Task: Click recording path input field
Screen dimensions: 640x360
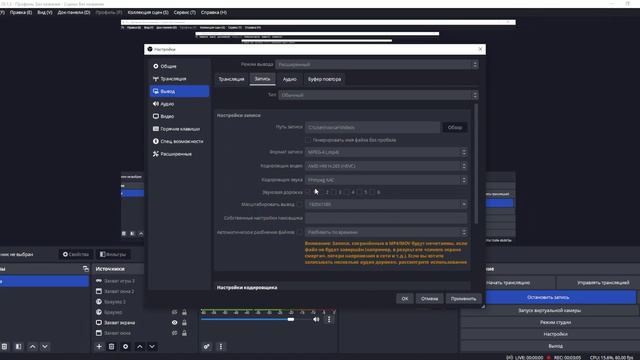Action: point(373,127)
